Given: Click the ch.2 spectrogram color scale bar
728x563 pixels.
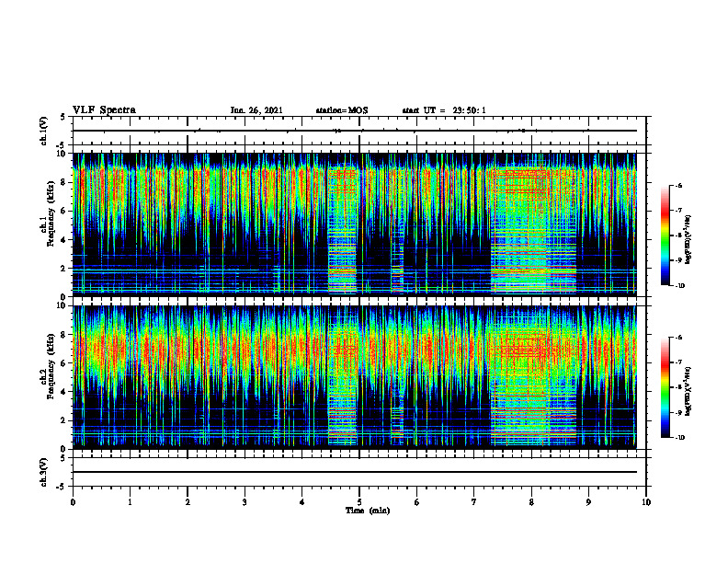Looking at the screenshot, I should point(665,387).
